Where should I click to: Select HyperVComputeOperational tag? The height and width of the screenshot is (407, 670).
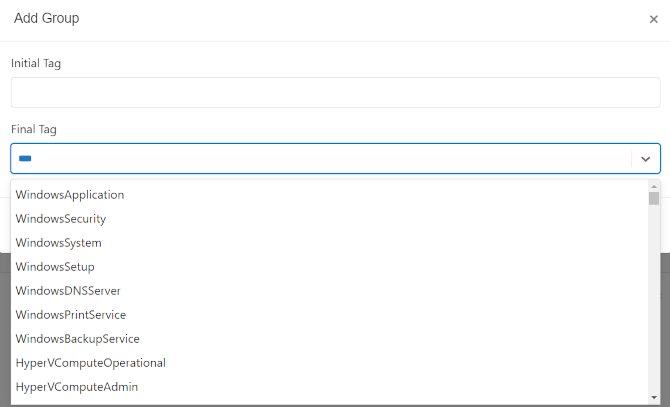pos(329,363)
